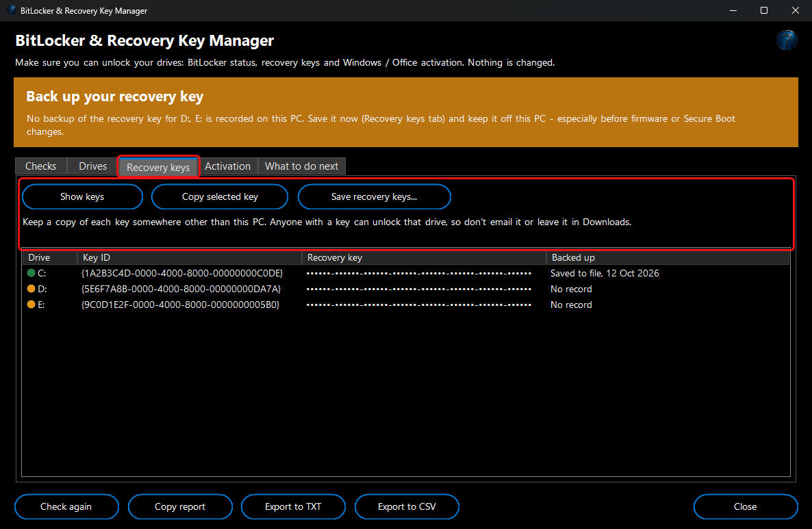The image size is (812, 529).
Task: Select key ID ending in 05B0
Action: [x=180, y=305]
